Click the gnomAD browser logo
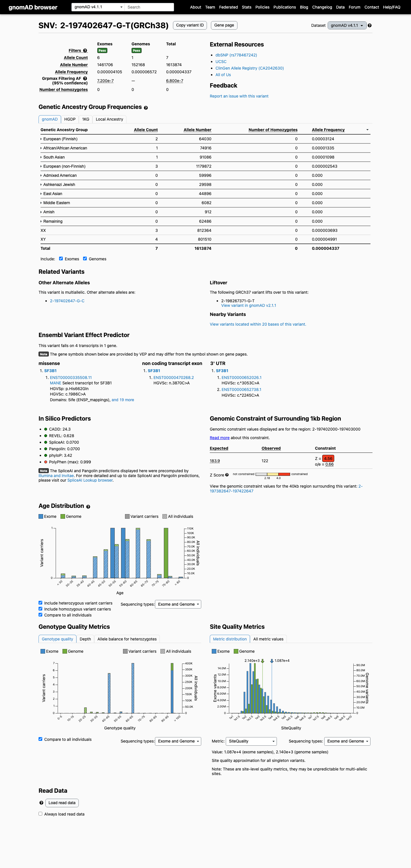The height and width of the screenshot is (868, 411). (x=33, y=7)
